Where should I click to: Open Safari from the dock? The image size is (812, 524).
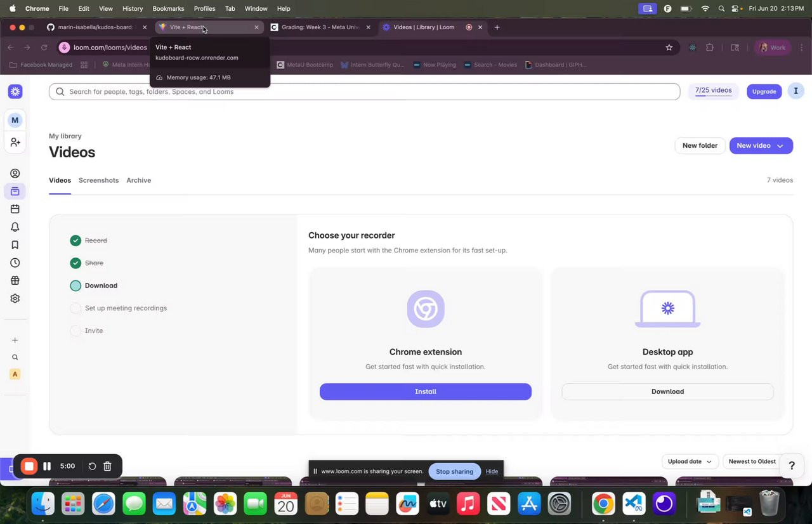pos(104,504)
